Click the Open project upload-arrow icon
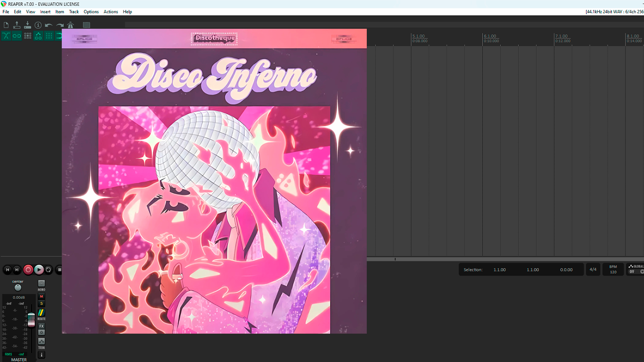Image resolution: width=644 pixels, height=362 pixels. (x=17, y=25)
